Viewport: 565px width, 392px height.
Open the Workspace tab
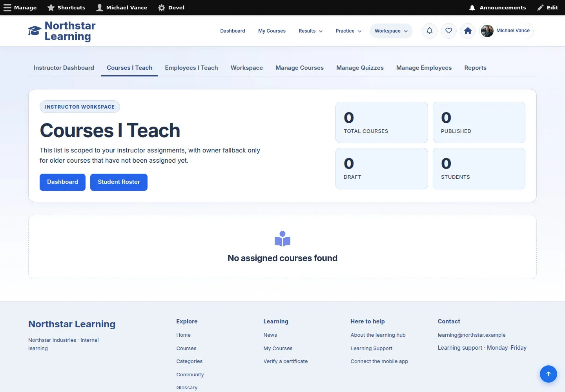point(247,68)
